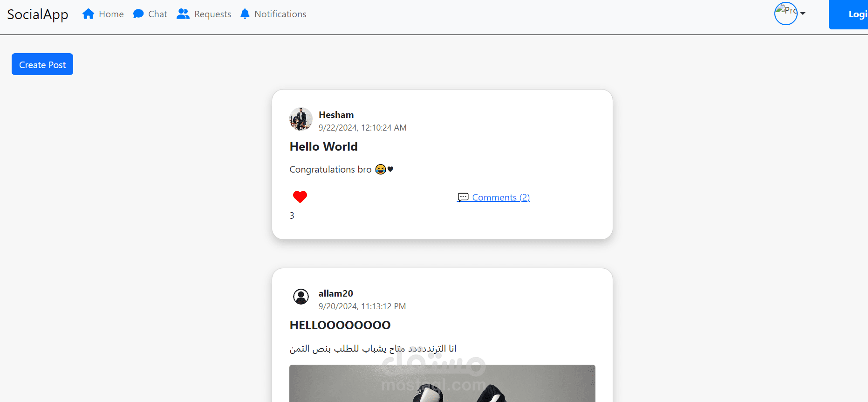The image size is (868, 402).
Task: Click the Requests people icon
Action: [183, 14]
